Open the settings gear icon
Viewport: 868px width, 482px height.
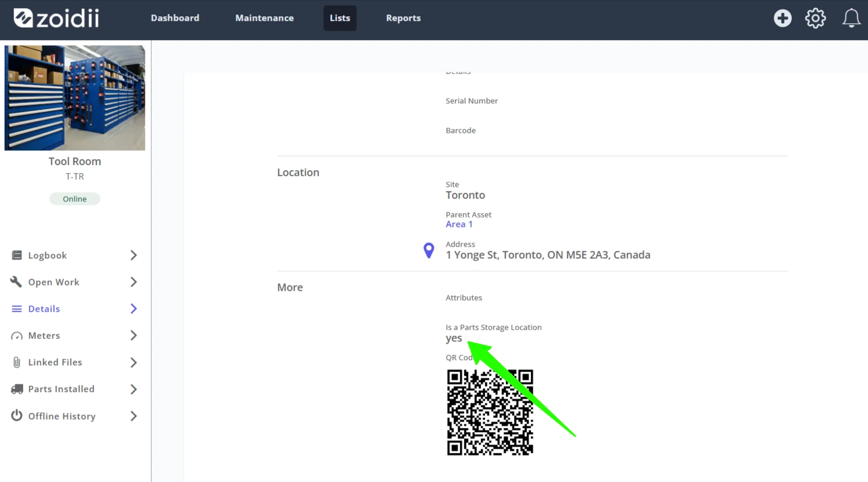(815, 18)
